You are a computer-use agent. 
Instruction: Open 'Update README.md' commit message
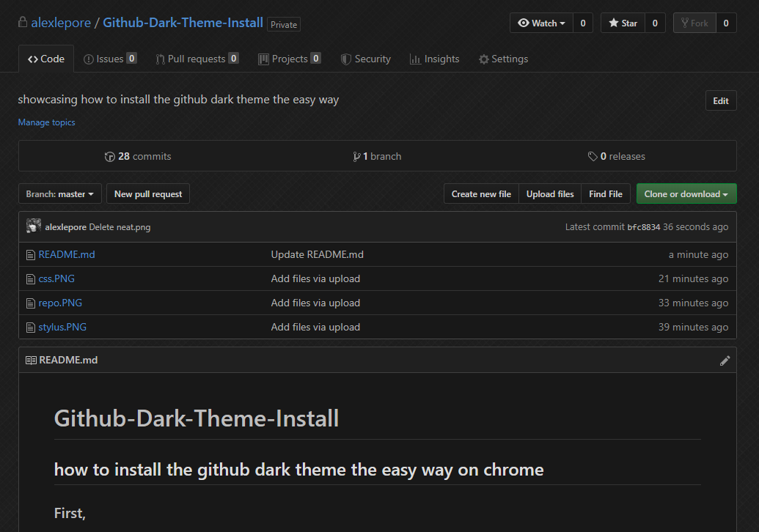pyautogui.click(x=317, y=255)
